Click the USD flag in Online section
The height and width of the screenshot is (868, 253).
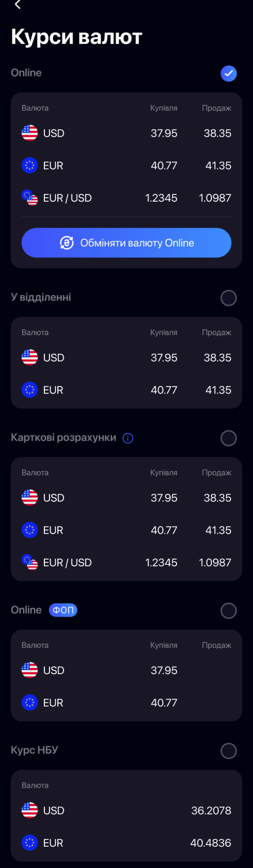tap(30, 133)
